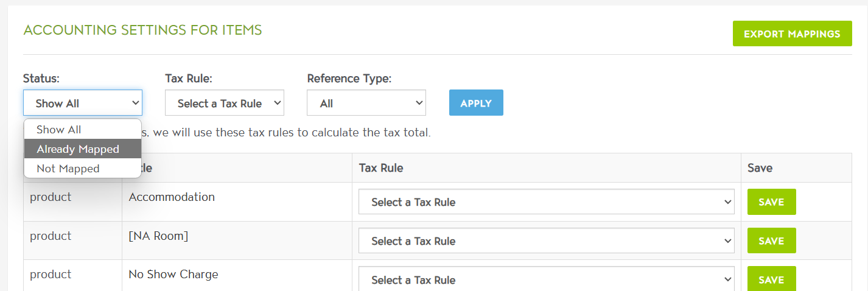The image size is (868, 291).
Task: Save the Accommodation row mapping
Action: tap(771, 202)
